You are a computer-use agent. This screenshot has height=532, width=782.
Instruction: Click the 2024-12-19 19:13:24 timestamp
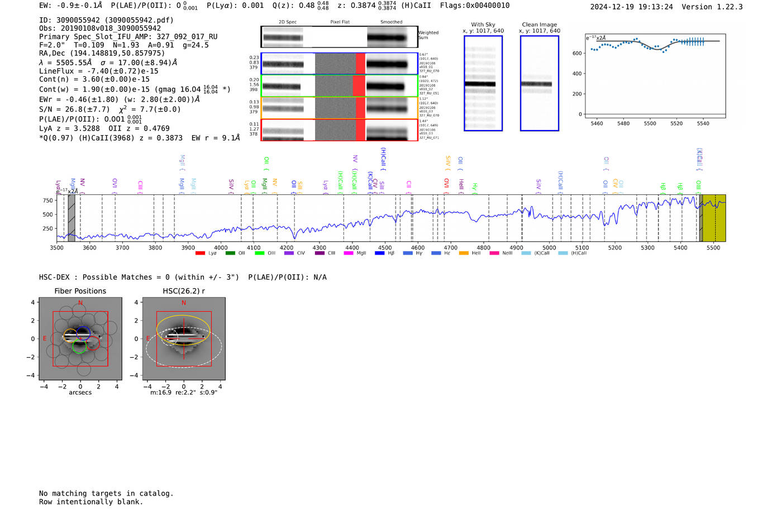click(x=632, y=7)
